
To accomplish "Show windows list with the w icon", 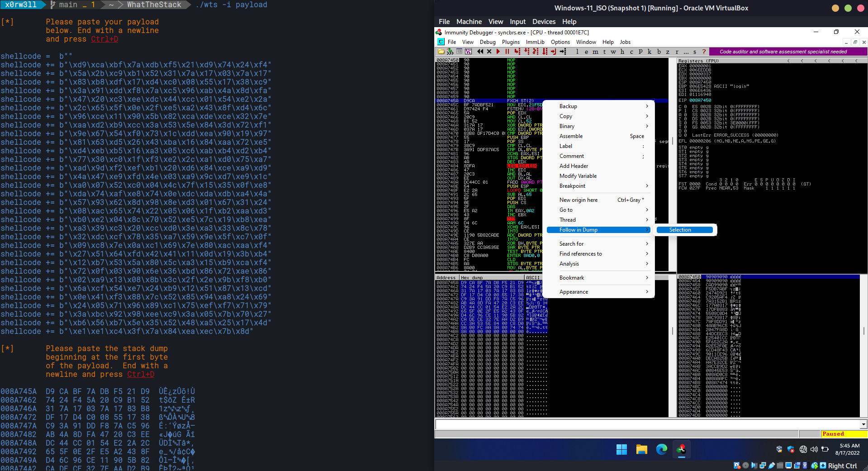I will (613, 52).
